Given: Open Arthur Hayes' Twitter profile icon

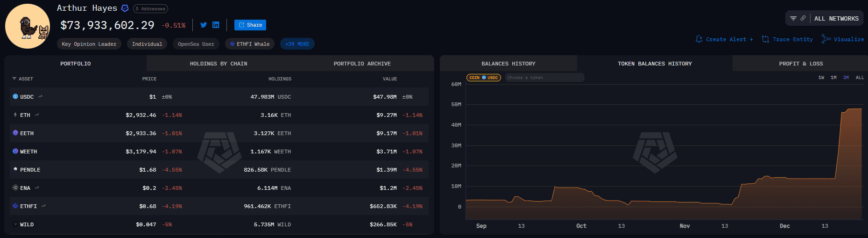Looking at the screenshot, I should tap(204, 25).
